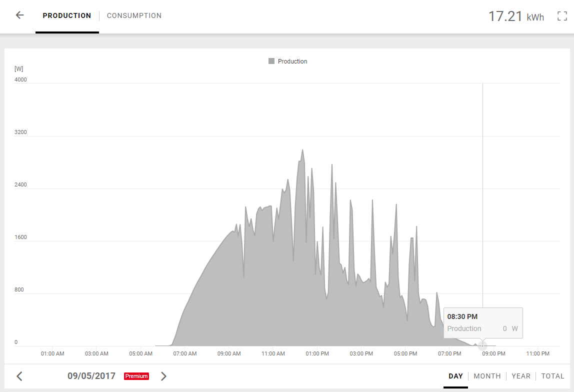The image size is (574, 392).
Task: Click the 1600 y-axis label
Action: (21, 237)
